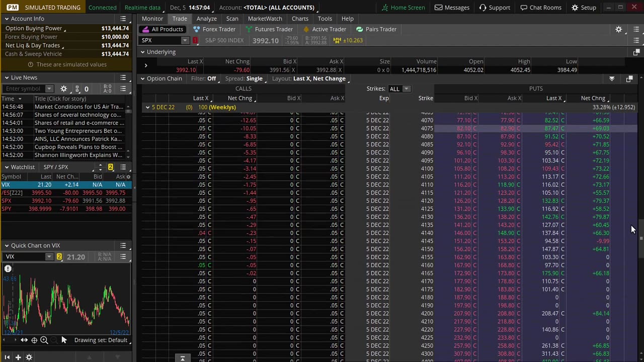This screenshot has width=644, height=362.
Task: Open the news story about Market Conditions
Action: pos(78,107)
